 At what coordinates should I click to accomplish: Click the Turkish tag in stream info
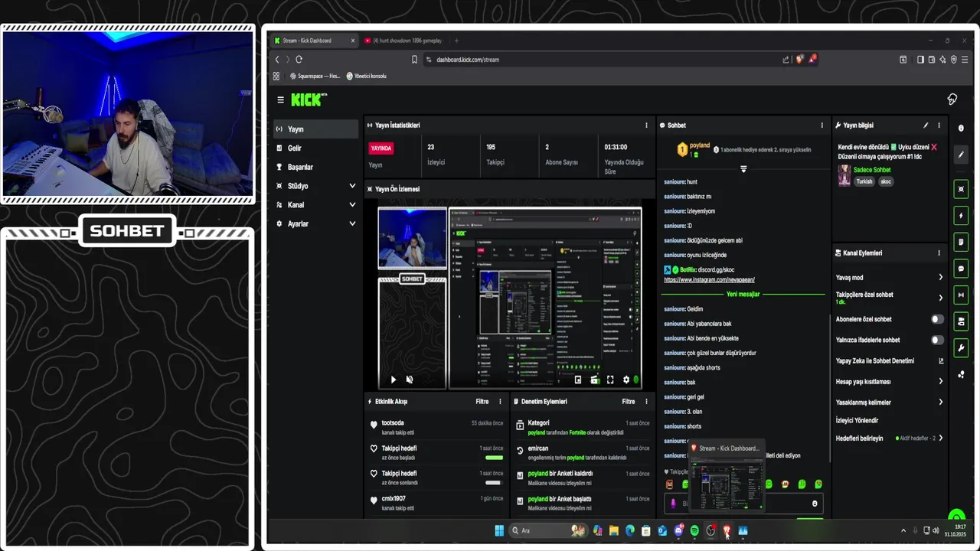coord(864,182)
